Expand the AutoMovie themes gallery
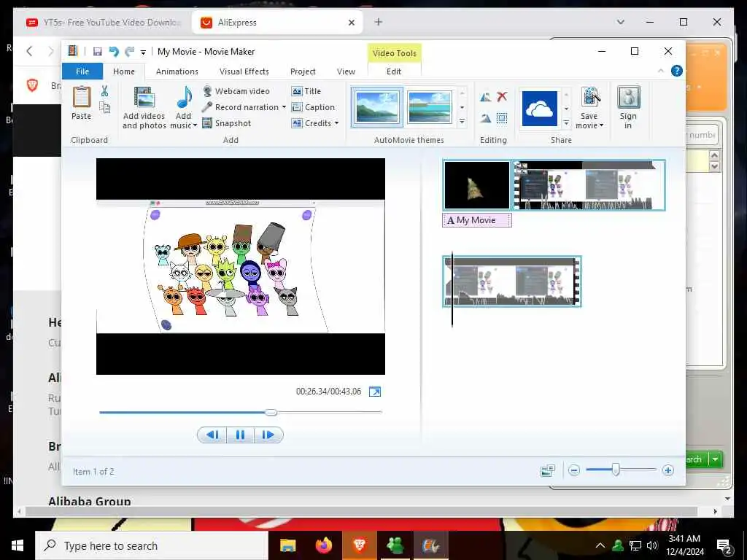 tap(462, 122)
